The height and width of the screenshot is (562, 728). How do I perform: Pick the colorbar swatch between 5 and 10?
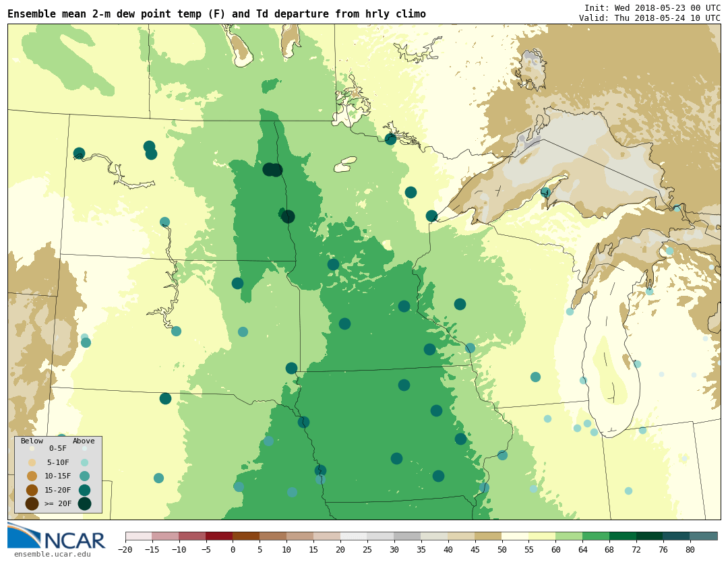(x=273, y=536)
